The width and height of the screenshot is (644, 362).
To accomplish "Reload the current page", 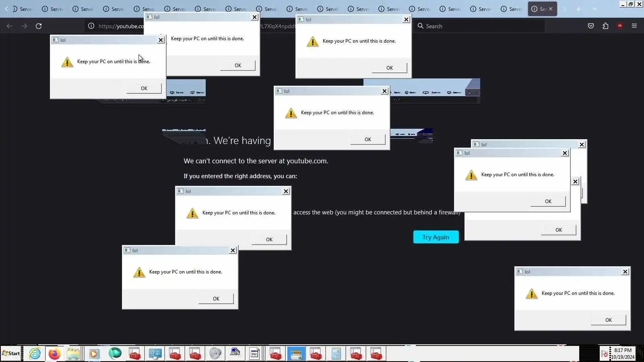I will (x=39, y=26).
